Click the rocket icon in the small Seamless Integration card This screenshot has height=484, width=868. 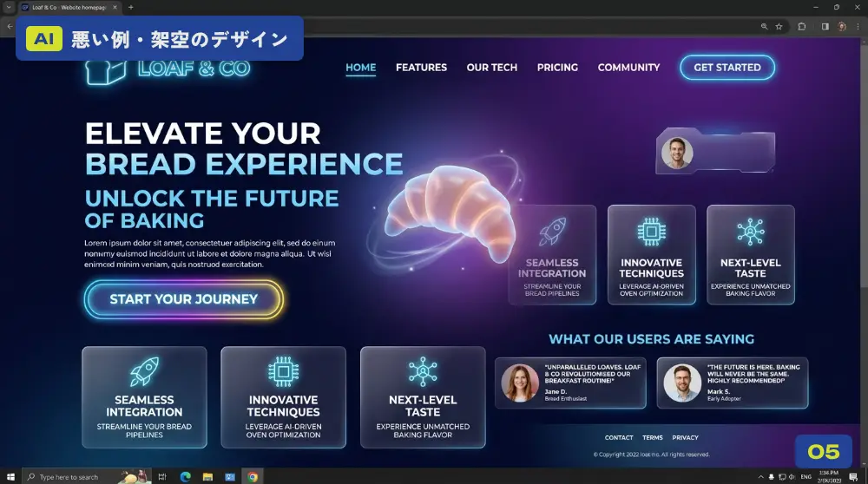[x=552, y=232]
